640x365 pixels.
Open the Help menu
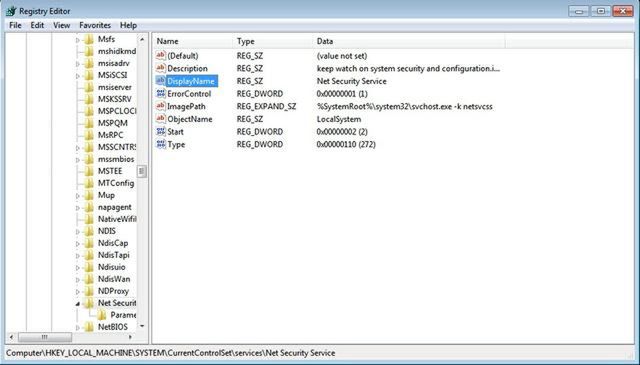128,25
